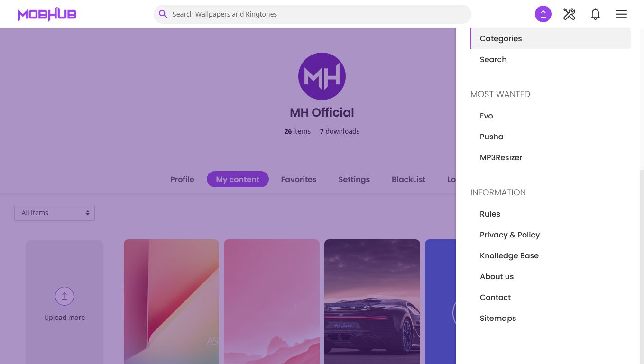Screen dimensions: 644x364
Task: Click the MH Official username
Action: [x=322, y=112]
